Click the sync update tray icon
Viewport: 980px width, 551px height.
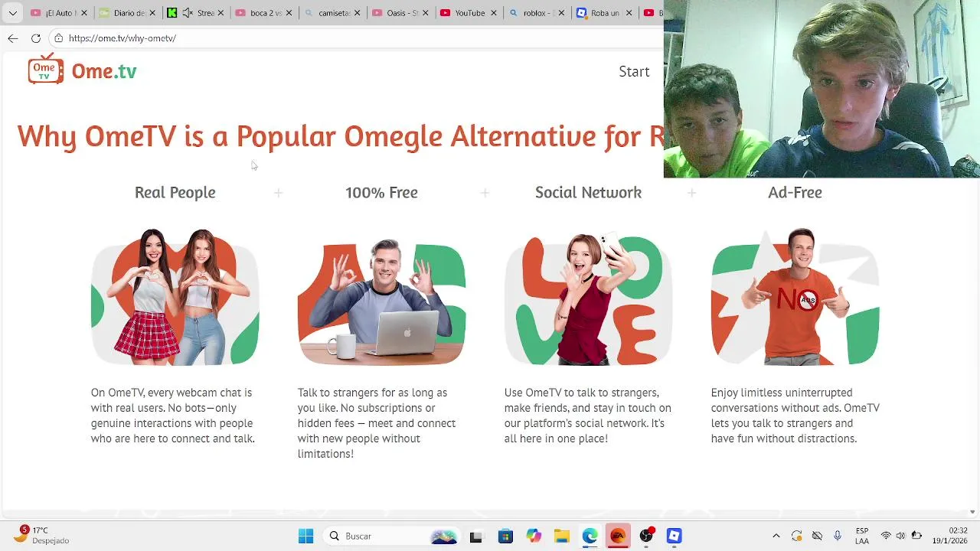[x=797, y=536]
